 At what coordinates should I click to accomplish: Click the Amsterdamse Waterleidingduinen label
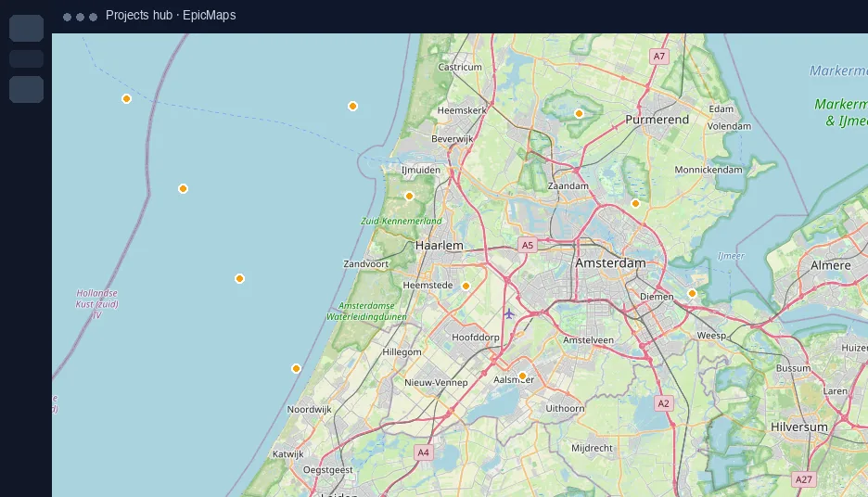click(366, 311)
